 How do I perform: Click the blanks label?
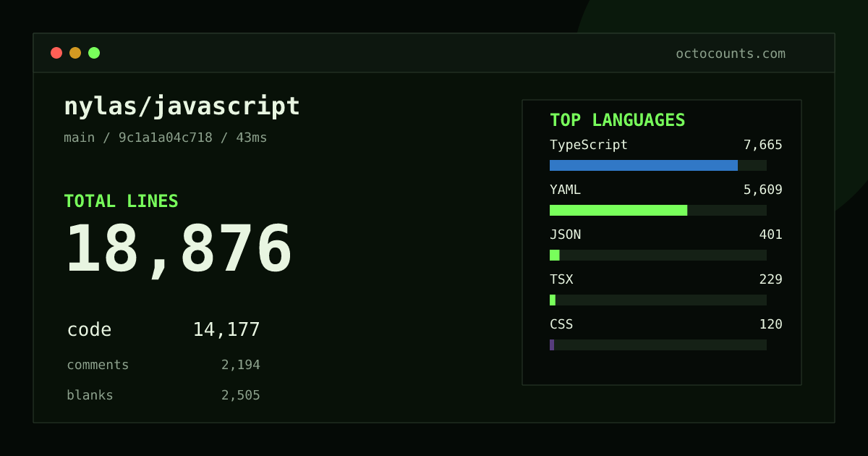coord(90,395)
